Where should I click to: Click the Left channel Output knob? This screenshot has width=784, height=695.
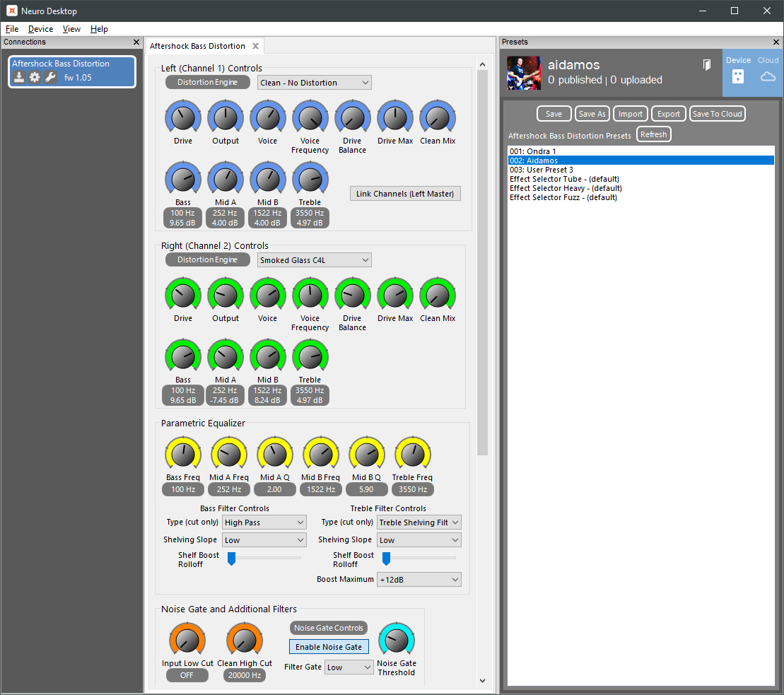tap(226, 119)
